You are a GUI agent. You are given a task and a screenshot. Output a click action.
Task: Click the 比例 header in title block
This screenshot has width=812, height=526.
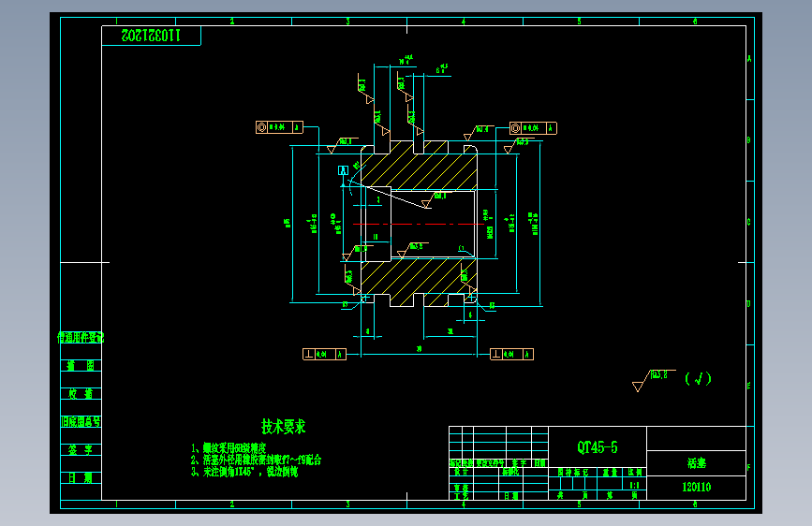pyautogui.click(x=634, y=472)
